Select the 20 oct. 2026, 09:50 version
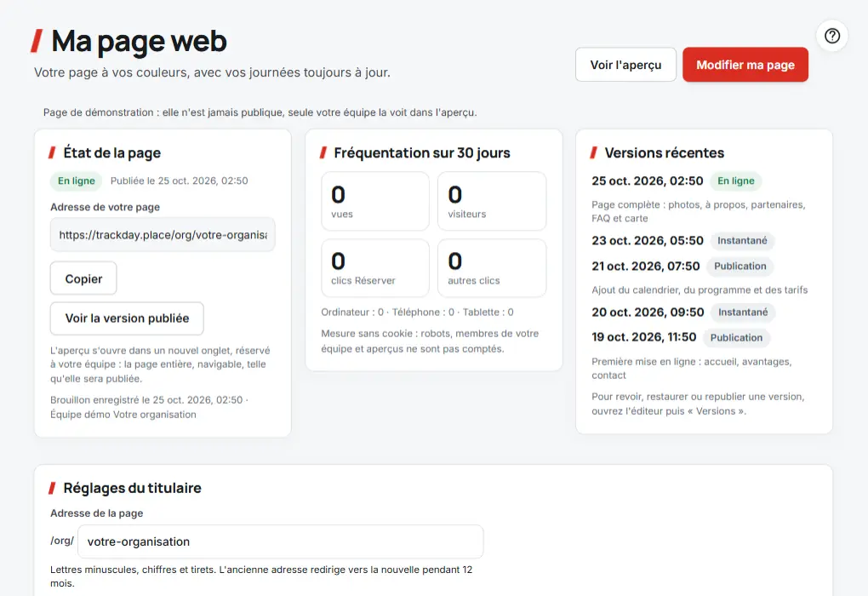 648,312
